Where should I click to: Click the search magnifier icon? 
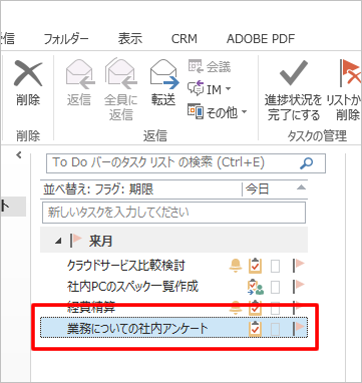tap(306, 163)
